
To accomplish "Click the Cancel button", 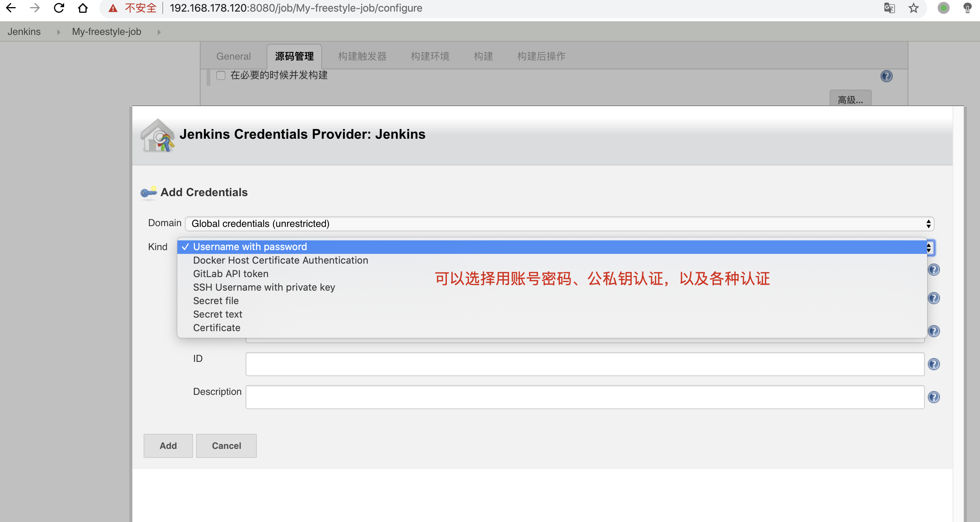I will (x=226, y=445).
